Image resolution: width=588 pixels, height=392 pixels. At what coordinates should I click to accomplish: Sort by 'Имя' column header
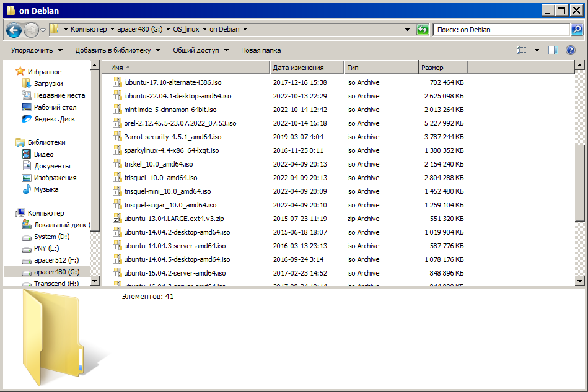coord(186,68)
